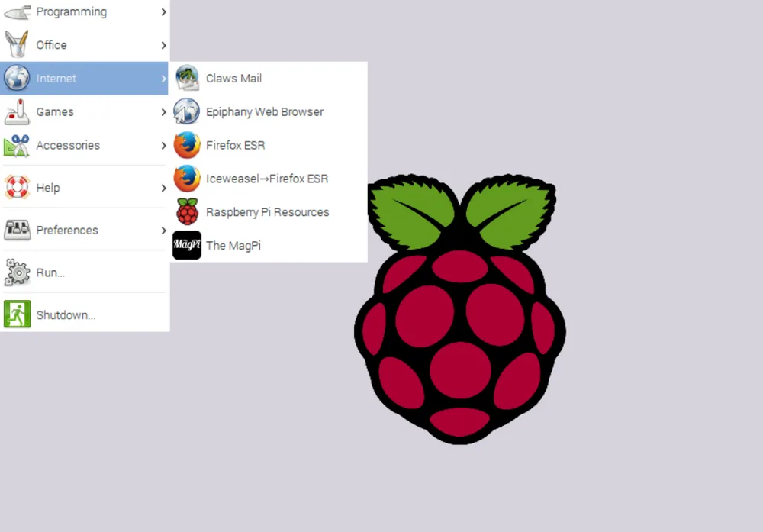The width and height of the screenshot is (763, 532).
Task: Click the Programming menu icon
Action: (x=17, y=11)
